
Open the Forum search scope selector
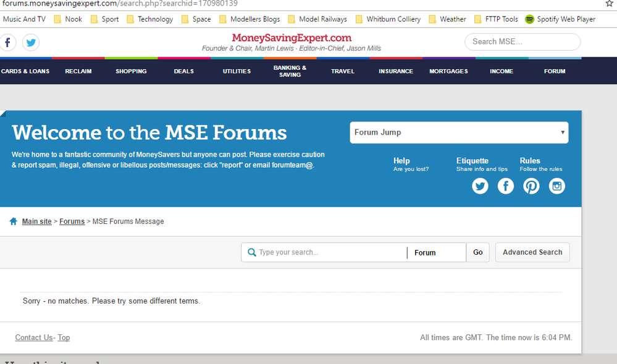coord(436,252)
